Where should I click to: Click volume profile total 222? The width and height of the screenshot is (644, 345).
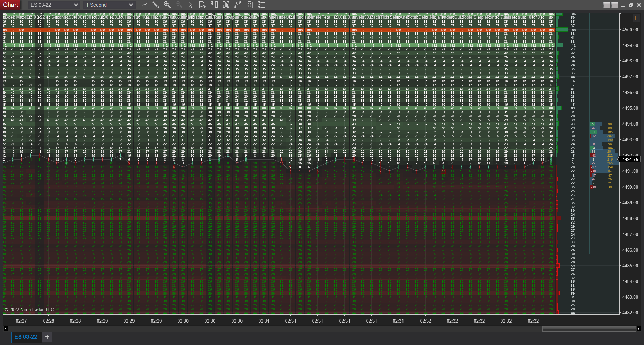click(x=610, y=156)
